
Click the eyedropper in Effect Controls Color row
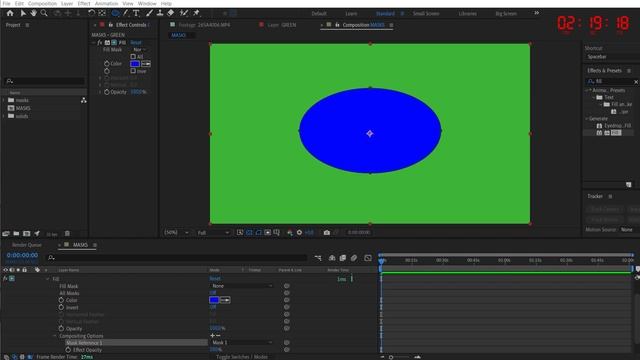(146, 64)
